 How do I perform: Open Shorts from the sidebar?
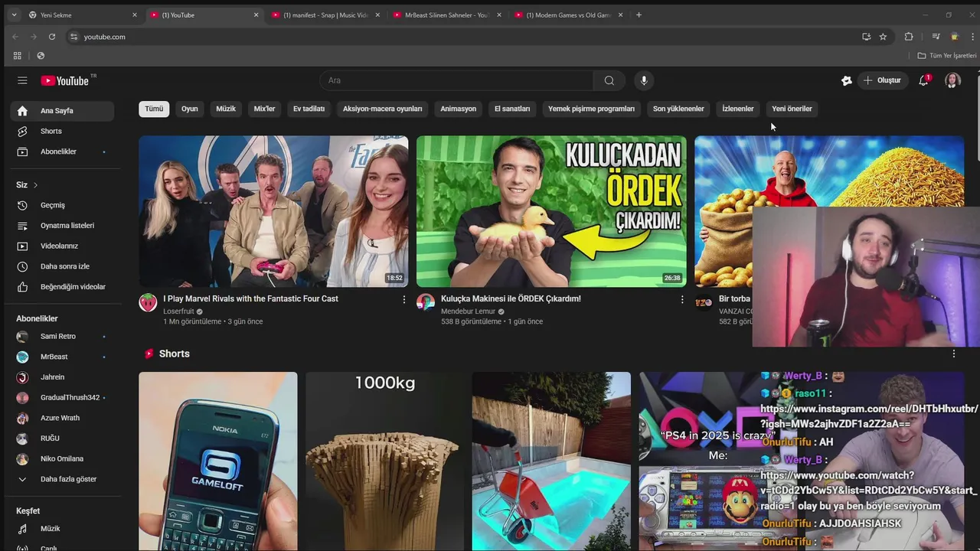[62, 131]
